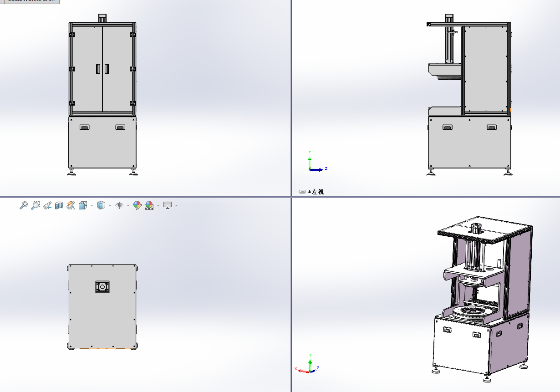Toggle the Hide/Show Items eye icon

(x=120, y=205)
